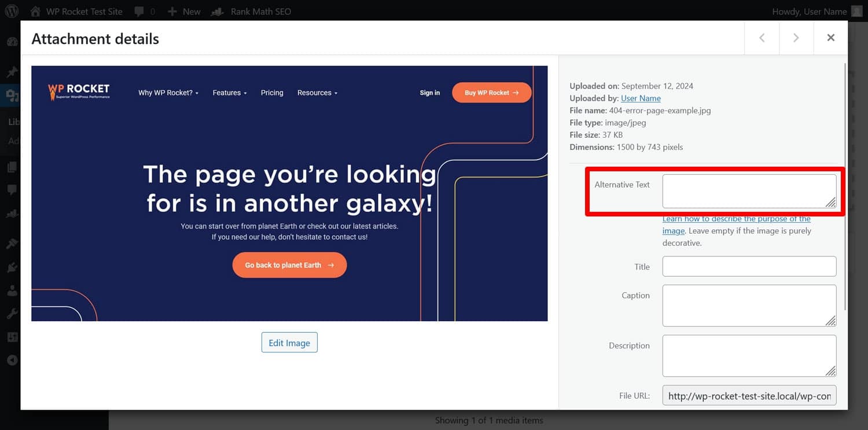Select the File URL text box
The width and height of the screenshot is (868, 430).
click(749, 395)
